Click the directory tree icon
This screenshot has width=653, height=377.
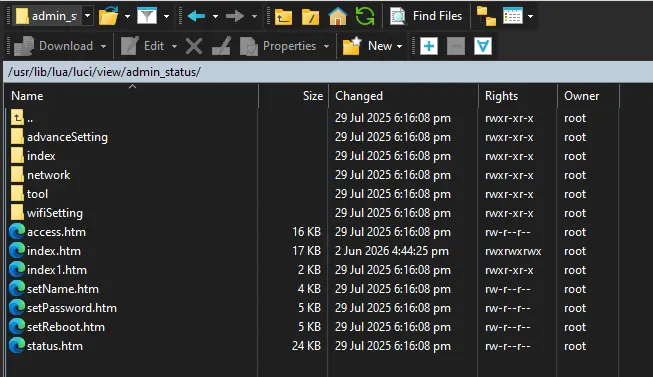click(486, 16)
